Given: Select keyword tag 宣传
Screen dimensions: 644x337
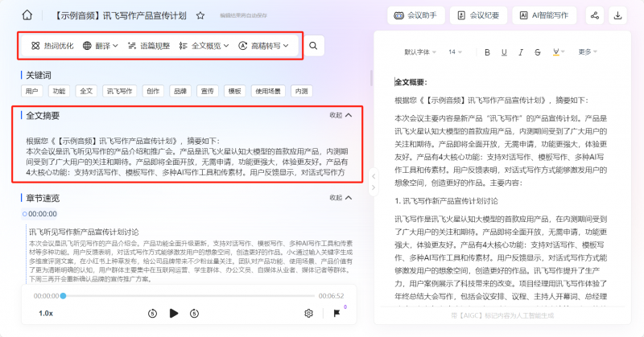Looking at the screenshot, I should [208, 91].
